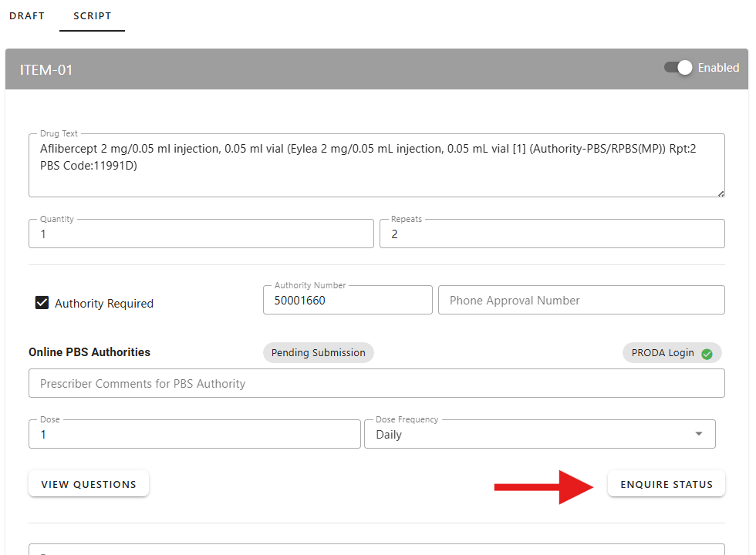Uncheck the Authority Required checkbox

click(42, 303)
